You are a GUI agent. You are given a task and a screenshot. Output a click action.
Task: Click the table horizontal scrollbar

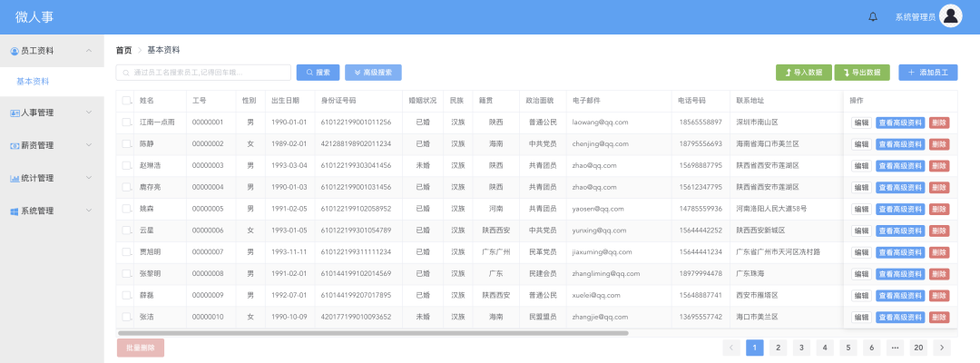[x=373, y=334]
